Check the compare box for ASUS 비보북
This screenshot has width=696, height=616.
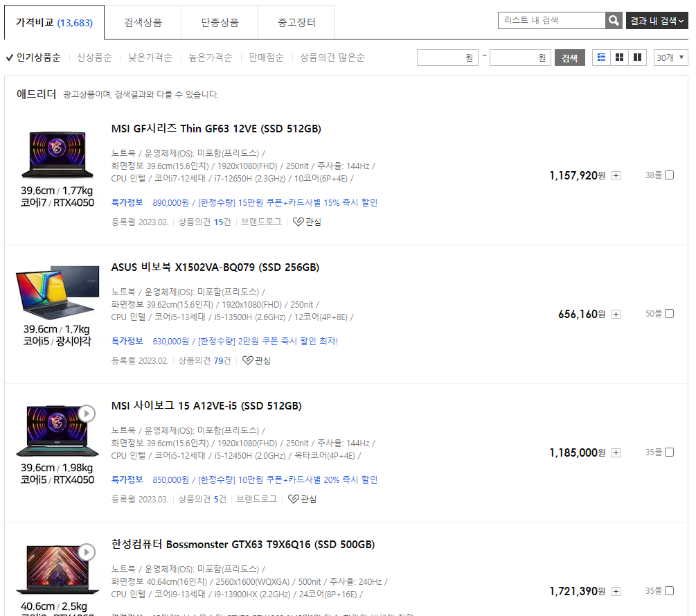(670, 314)
